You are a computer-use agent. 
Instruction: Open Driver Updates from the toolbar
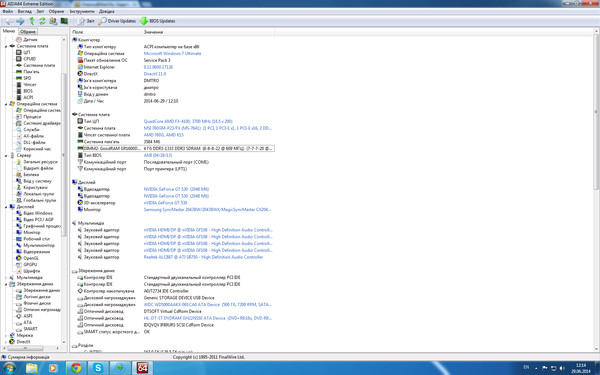117,21
